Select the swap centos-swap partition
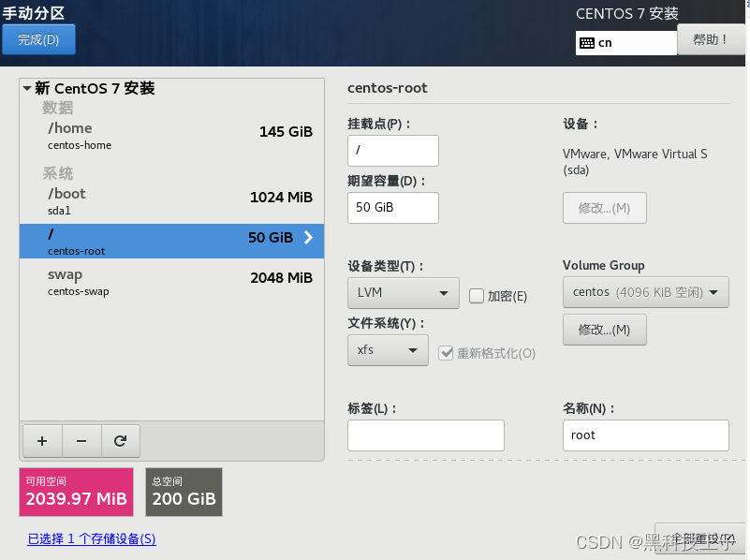 click(171, 282)
